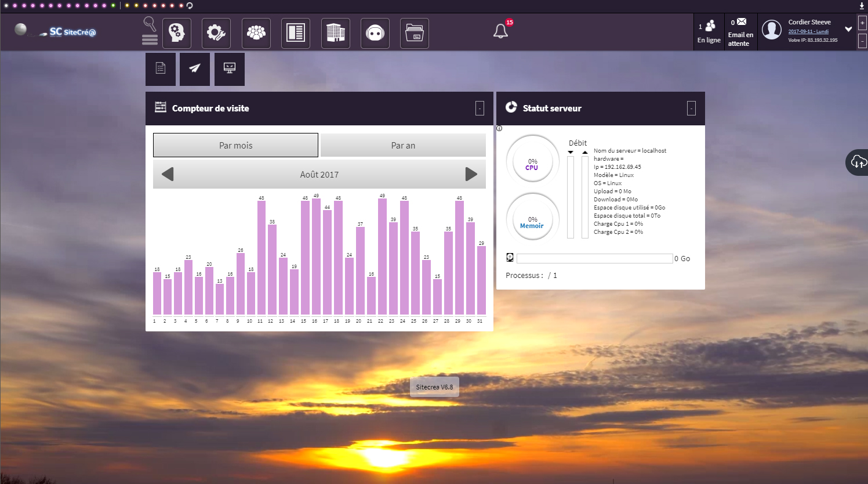This screenshot has width=868, height=484.
Task: Click the 2017-09-11 - Lundi date link
Action: (x=808, y=31)
